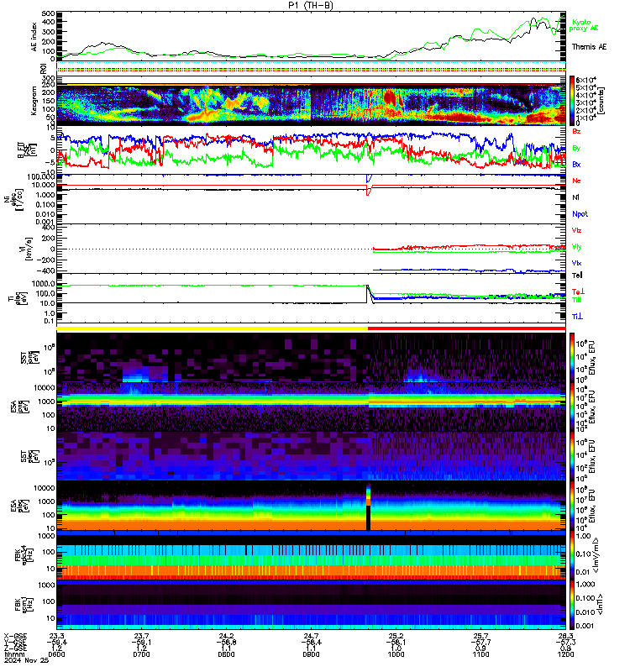Click the Keogram axis title
Image resolution: width=630 pixels, height=672 pixels.
[x=34, y=101]
